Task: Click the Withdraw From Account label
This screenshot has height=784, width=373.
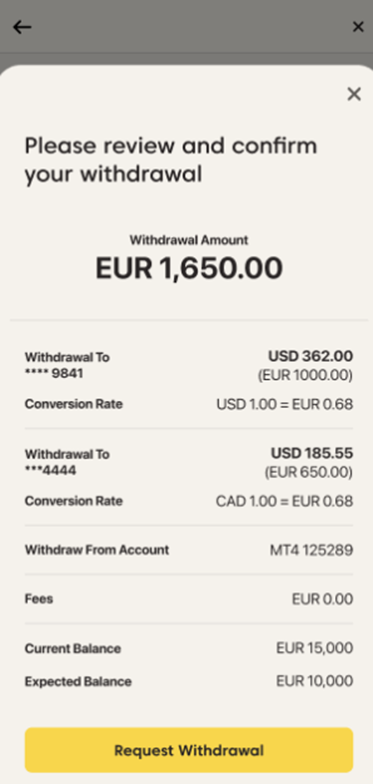Action: coord(97,550)
